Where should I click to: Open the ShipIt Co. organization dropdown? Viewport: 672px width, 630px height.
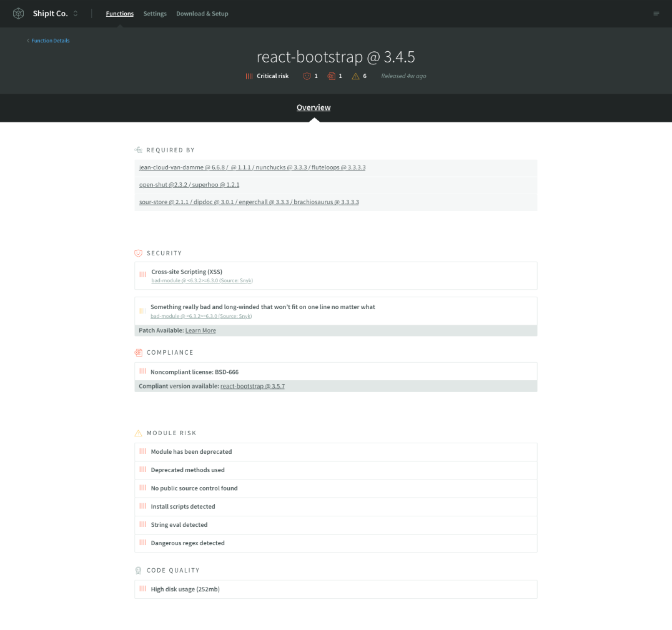pos(76,14)
